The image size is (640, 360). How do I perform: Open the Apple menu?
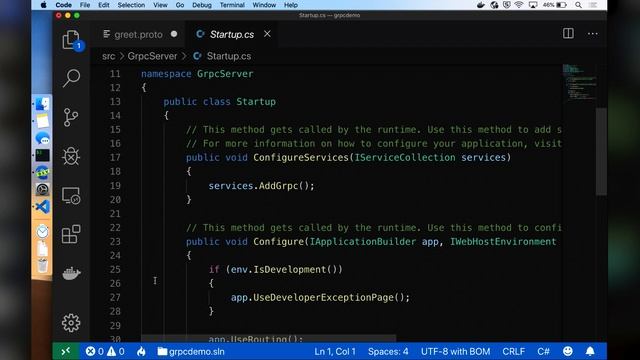(44, 5)
